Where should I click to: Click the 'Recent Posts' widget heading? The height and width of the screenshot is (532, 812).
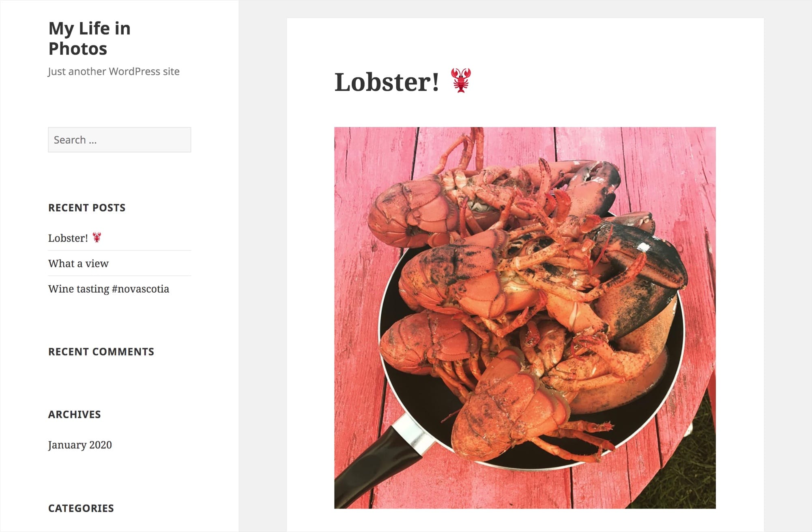pos(87,208)
